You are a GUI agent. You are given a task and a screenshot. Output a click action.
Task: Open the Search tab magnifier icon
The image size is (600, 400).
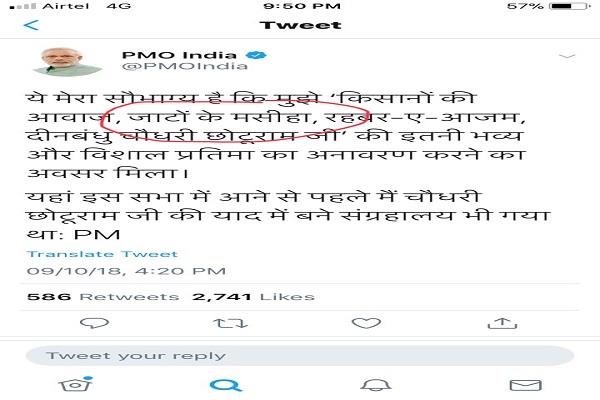tap(226, 385)
